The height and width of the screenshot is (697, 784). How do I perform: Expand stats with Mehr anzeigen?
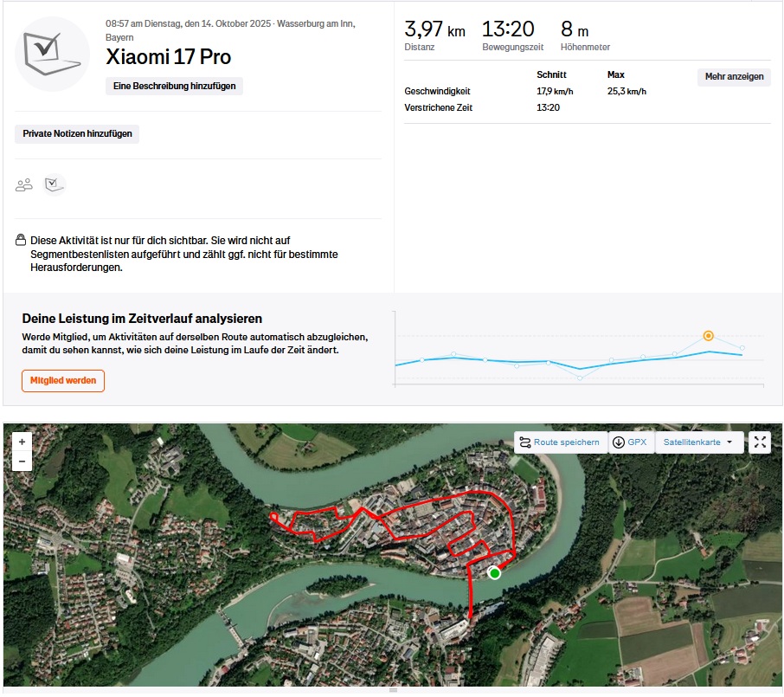[x=734, y=77]
